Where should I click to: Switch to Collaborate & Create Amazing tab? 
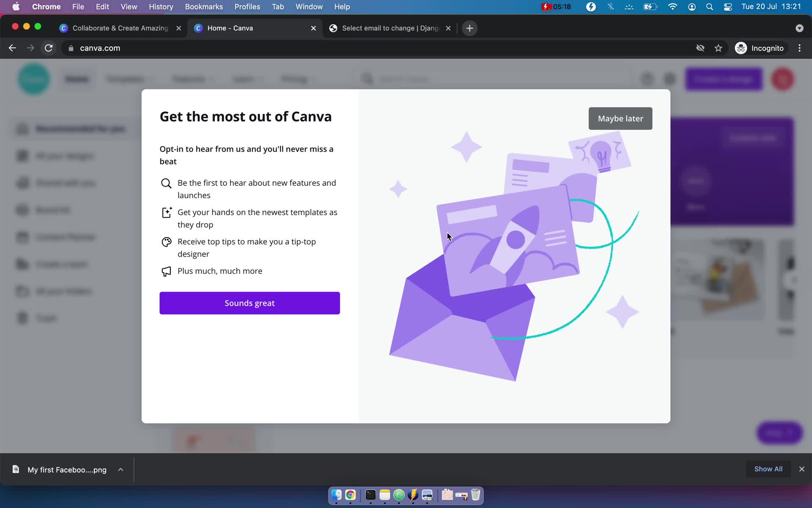point(120,28)
